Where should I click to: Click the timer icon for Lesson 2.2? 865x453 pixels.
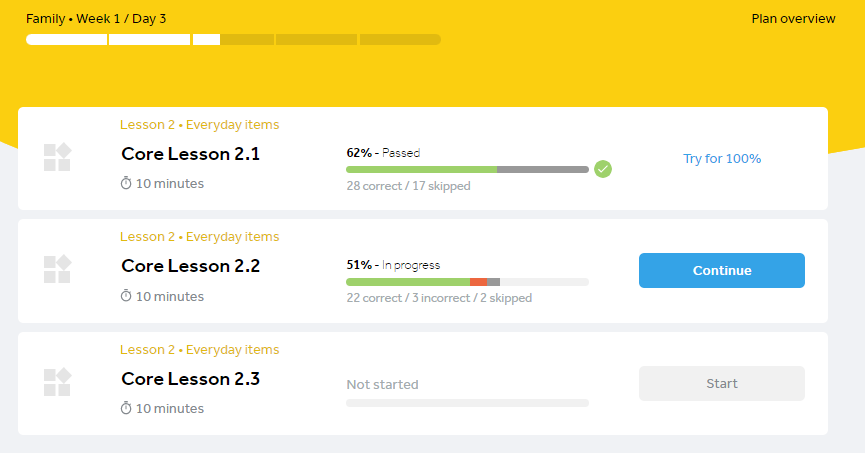(126, 296)
